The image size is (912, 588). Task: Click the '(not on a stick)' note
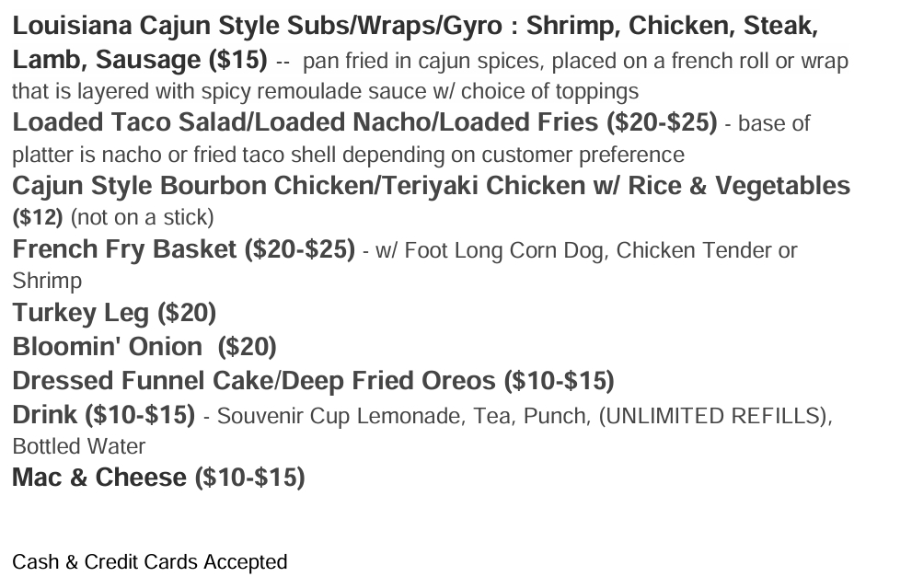142,217
